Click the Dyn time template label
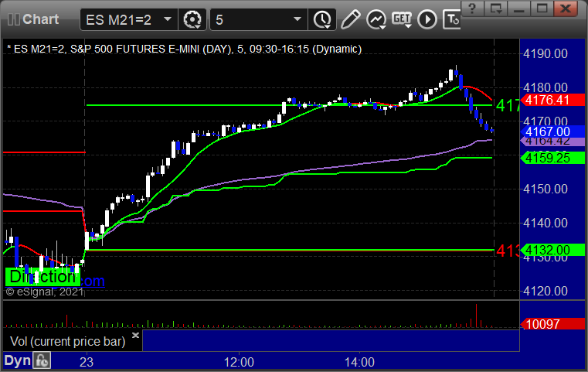 tap(17, 360)
